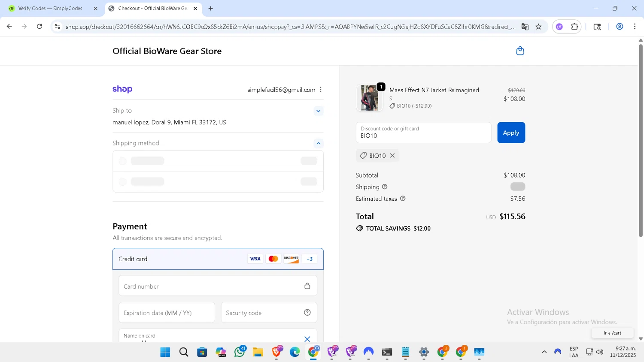
Task: Show estimated taxes help icon
Action: pos(403,199)
